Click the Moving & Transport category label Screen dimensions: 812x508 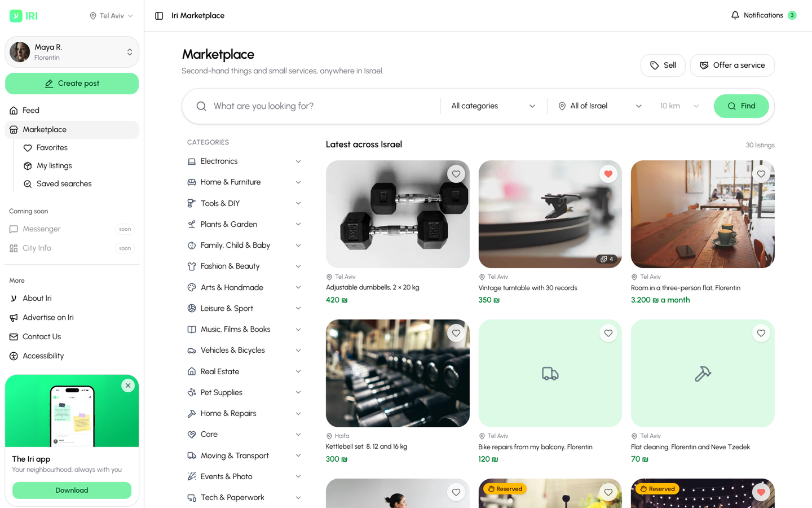click(235, 456)
